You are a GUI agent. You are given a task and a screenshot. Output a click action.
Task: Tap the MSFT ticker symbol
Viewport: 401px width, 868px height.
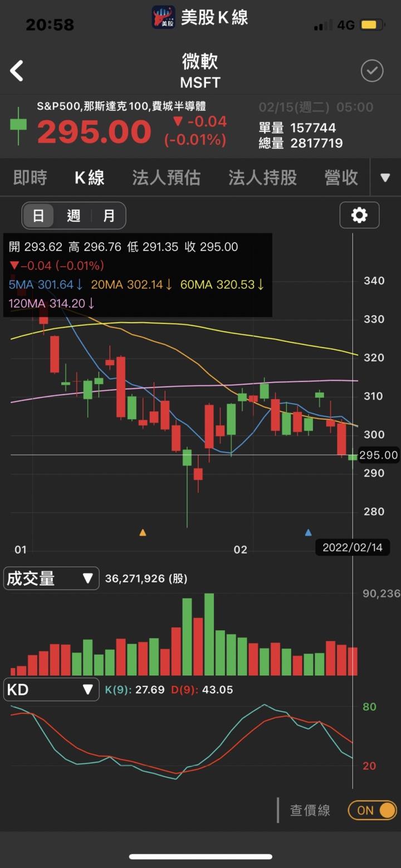pyautogui.click(x=200, y=83)
